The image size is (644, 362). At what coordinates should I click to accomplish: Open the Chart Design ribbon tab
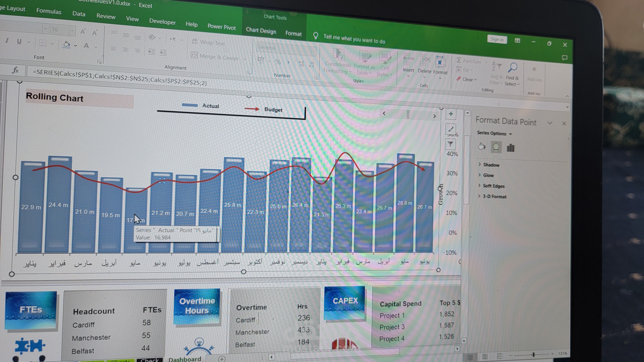[x=261, y=31]
